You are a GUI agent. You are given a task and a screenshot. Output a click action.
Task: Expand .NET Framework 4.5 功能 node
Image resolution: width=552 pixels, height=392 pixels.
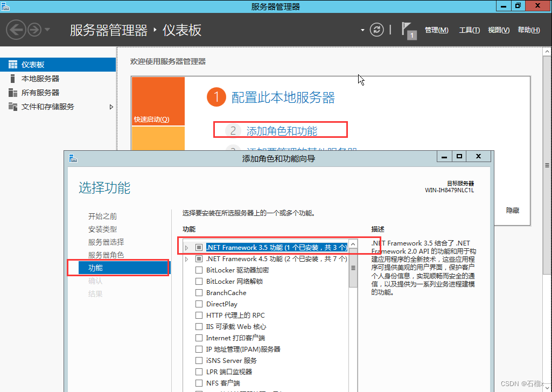pyautogui.click(x=186, y=259)
